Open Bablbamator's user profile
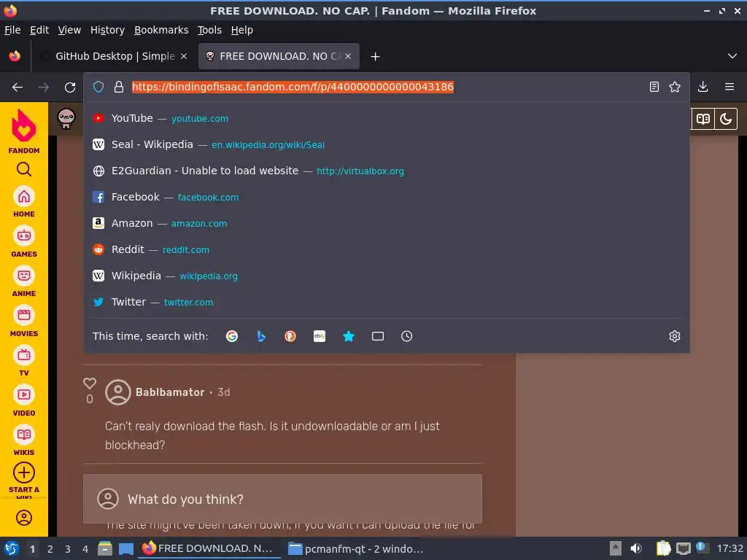This screenshot has width=747, height=560. point(169,392)
